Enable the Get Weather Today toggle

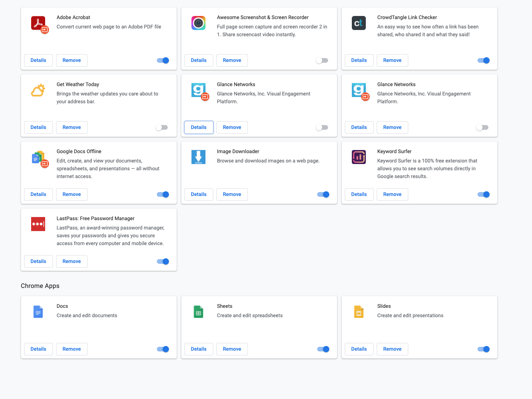coord(162,127)
